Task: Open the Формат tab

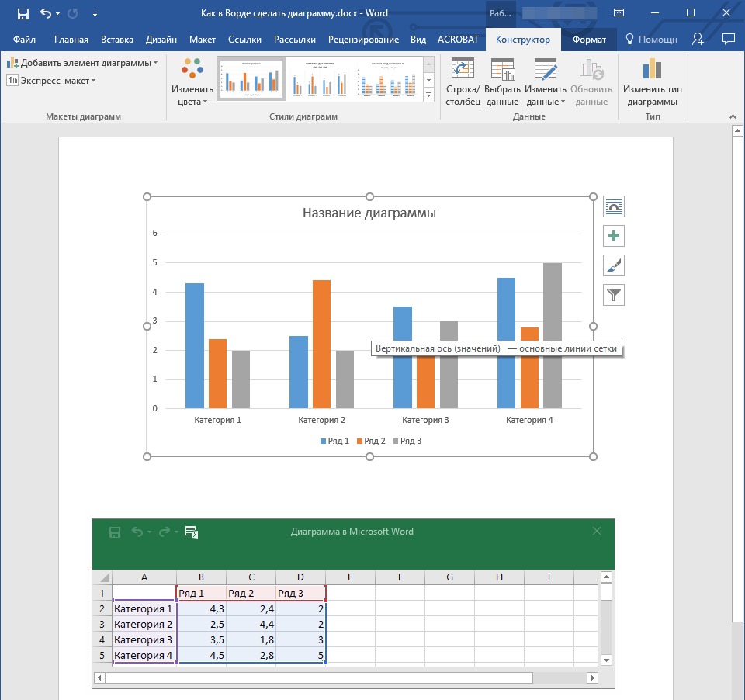Action: tap(589, 40)
